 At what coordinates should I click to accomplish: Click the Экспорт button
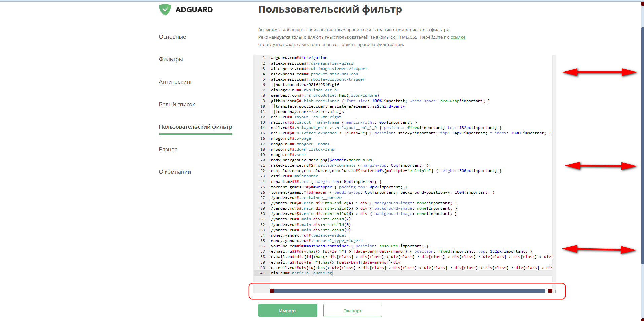click(x=352, y=310)
